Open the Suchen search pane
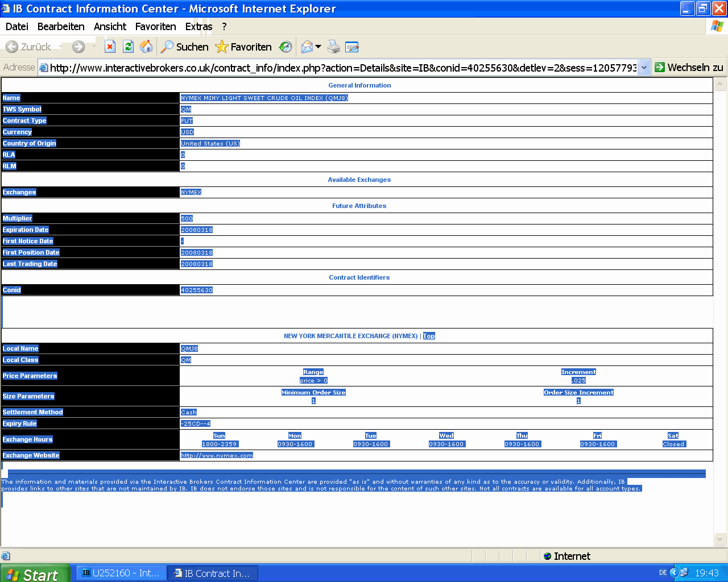The width and height of the screenshot is (728, 582). [x=184, y=47]
